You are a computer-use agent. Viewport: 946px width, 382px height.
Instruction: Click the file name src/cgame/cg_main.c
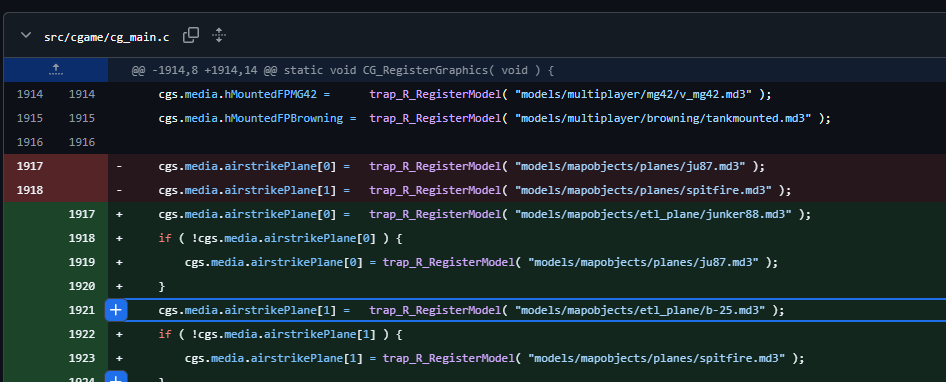coord(106,37)
